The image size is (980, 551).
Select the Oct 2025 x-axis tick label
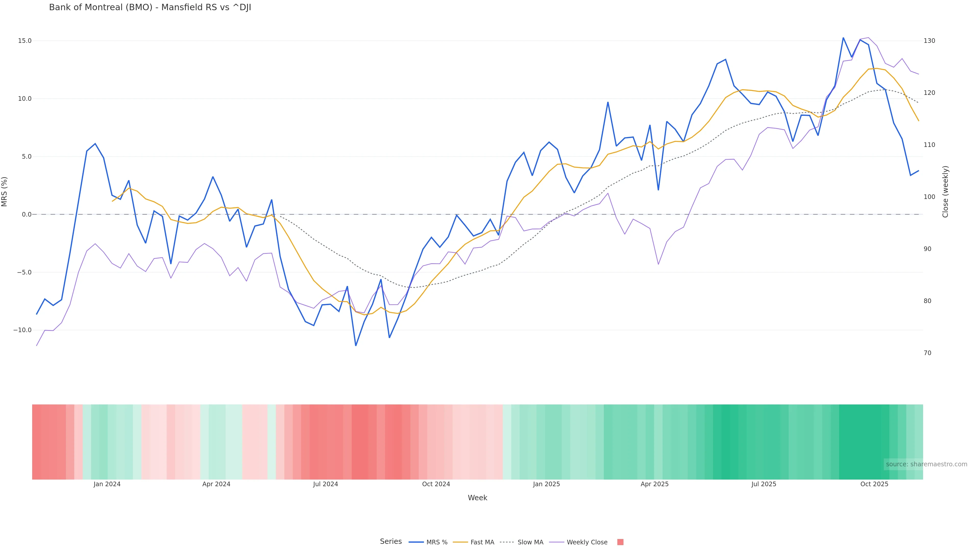[x=874, y=484]
